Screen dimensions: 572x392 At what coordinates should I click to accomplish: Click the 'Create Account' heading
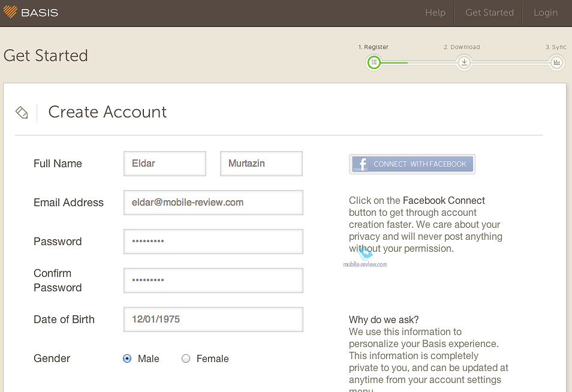click(x=107, y=112)
